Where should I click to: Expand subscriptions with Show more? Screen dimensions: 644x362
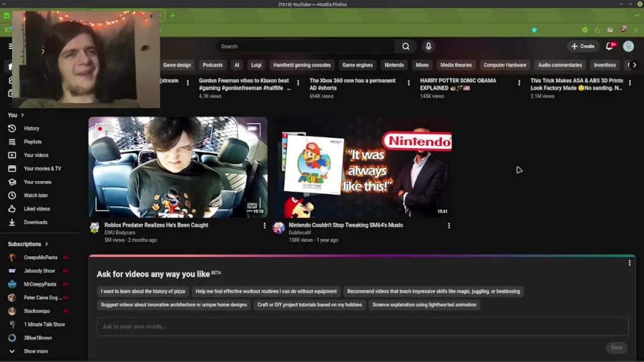tap(36, 351)
